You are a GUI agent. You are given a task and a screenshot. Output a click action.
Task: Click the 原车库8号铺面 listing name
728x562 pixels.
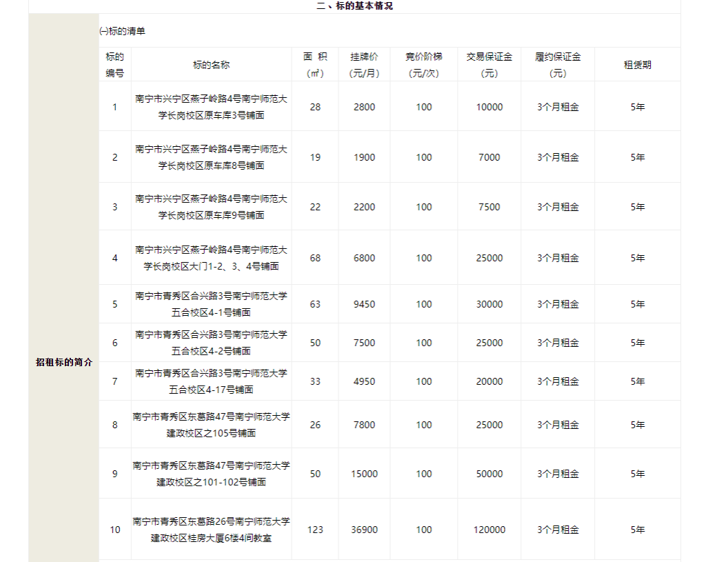211,157
